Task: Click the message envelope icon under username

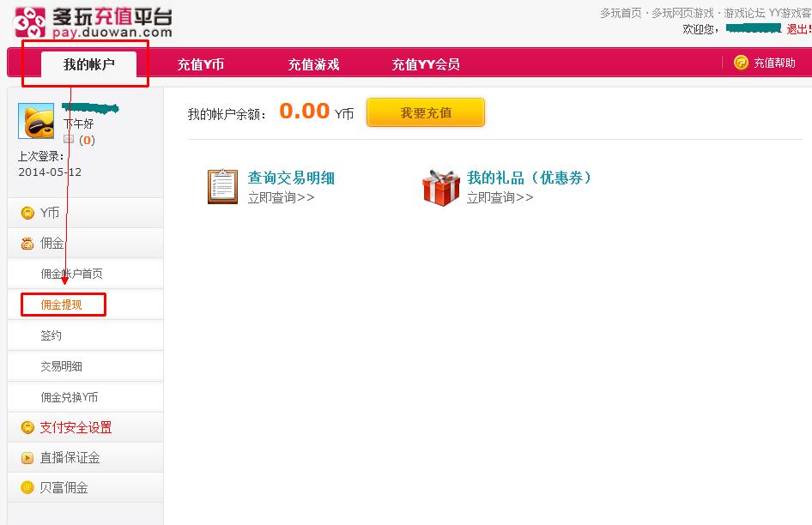Action: pos(70,140)
